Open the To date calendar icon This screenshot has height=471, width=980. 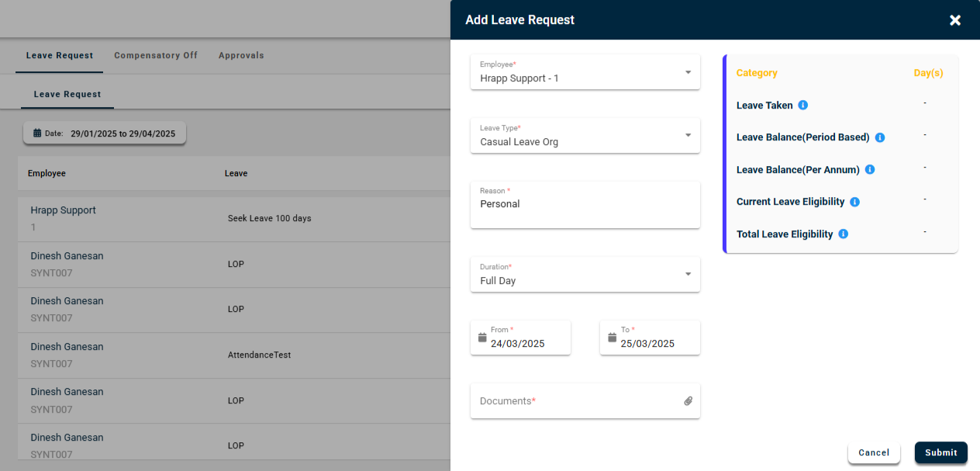612,338
